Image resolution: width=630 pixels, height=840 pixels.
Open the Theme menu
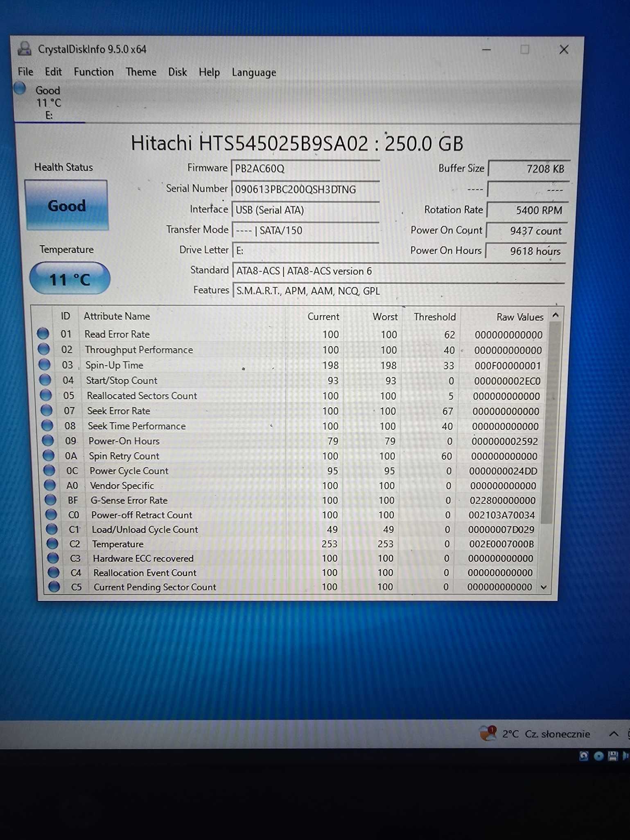[x=141, y=72]
